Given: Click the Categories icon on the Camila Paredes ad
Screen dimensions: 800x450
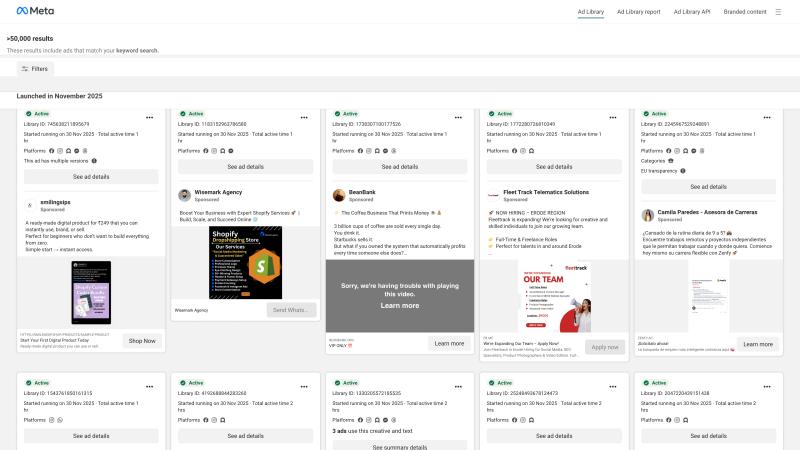Looking at the screenshot, I should click(x=670, y=161).
